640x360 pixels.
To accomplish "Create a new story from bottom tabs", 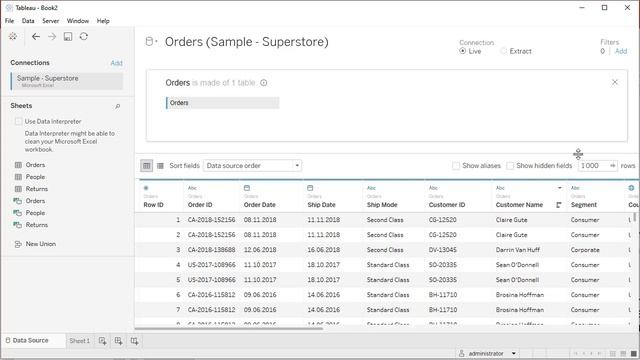I will (134, 341).
